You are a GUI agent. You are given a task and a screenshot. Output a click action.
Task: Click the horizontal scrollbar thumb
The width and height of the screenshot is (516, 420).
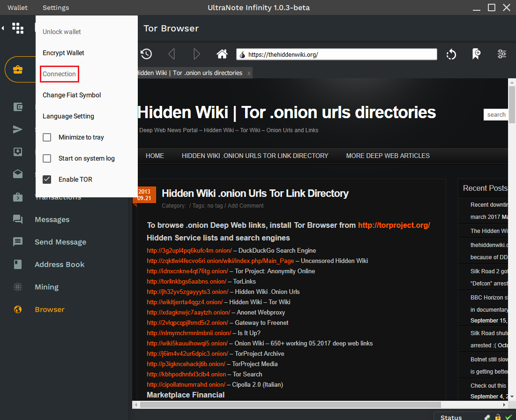point(290,405)
